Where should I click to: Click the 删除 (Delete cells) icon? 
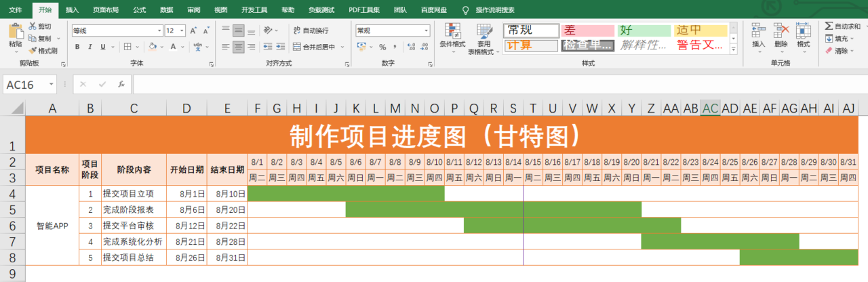(x=781, y=31)
